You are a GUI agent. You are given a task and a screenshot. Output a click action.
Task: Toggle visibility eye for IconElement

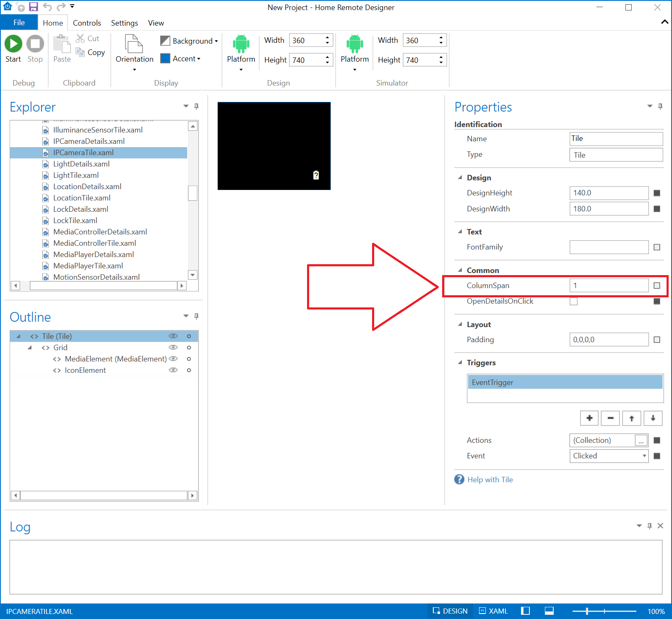[x=173, y=370]
